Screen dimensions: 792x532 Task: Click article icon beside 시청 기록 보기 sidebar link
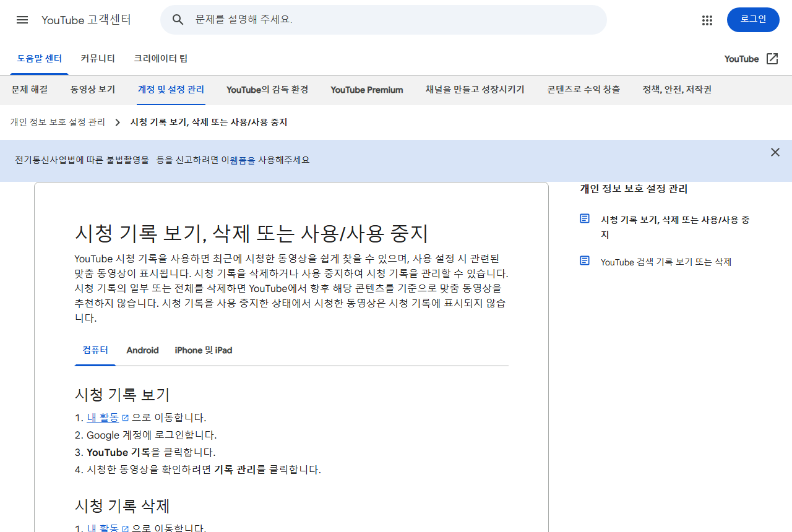[x=585, y=219]
